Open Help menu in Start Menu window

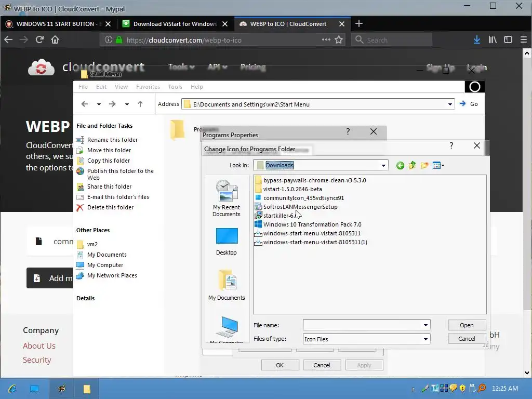[197, 87]
